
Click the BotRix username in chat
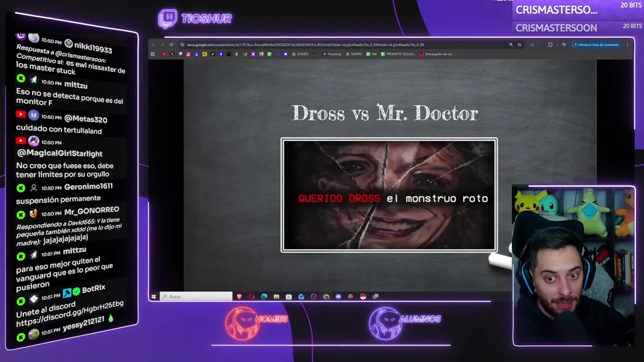click(x=93, y=289)
